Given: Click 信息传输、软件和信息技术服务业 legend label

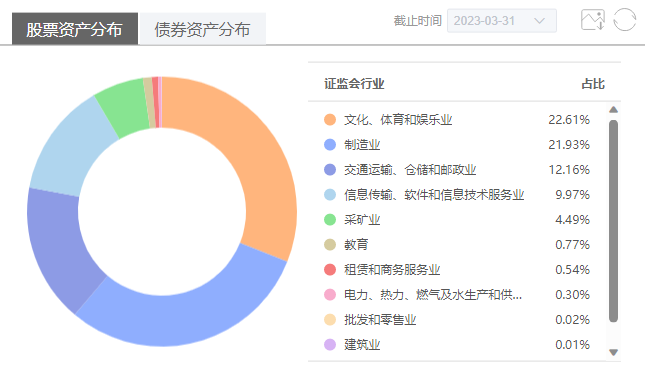Looking at the screenshot, I should click(434, 195).
